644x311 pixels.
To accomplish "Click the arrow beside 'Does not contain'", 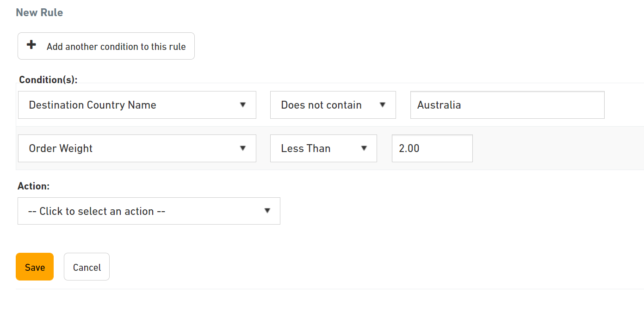I will [x=382, y=105].
